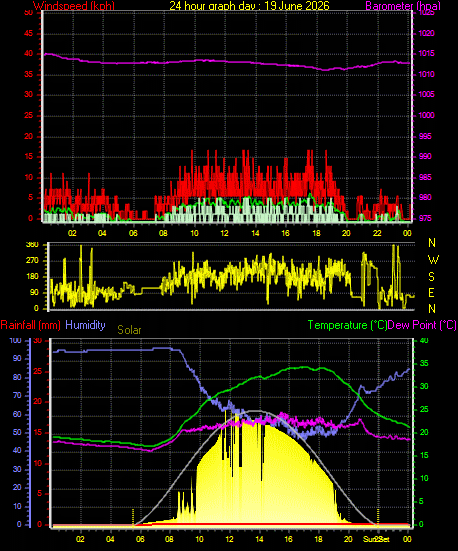The width and height of the screenshot is (458, 551).
Task: Select the "24 hour graph day : 19 June 2026" title
Action: coord(250,6)
